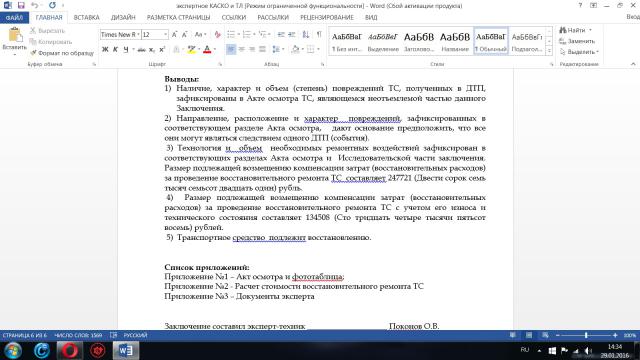The image size is (640, 360).
Task: Align the paragraph text to the right
Action: coord(252,49)
